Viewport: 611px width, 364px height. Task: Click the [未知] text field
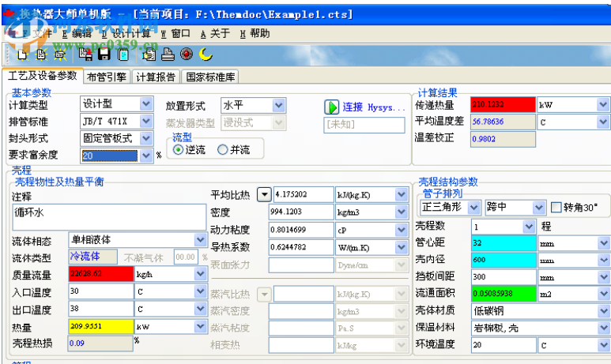tap(364, 125)
